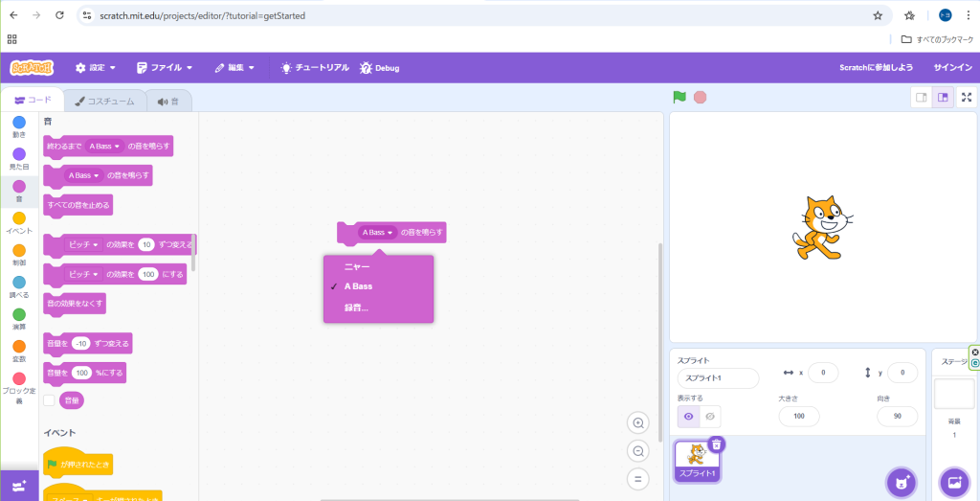The width and height of the screenshot is (980, 501).
Task: Hide sprite with crossed-eye icon
Action: click(709, 416)
